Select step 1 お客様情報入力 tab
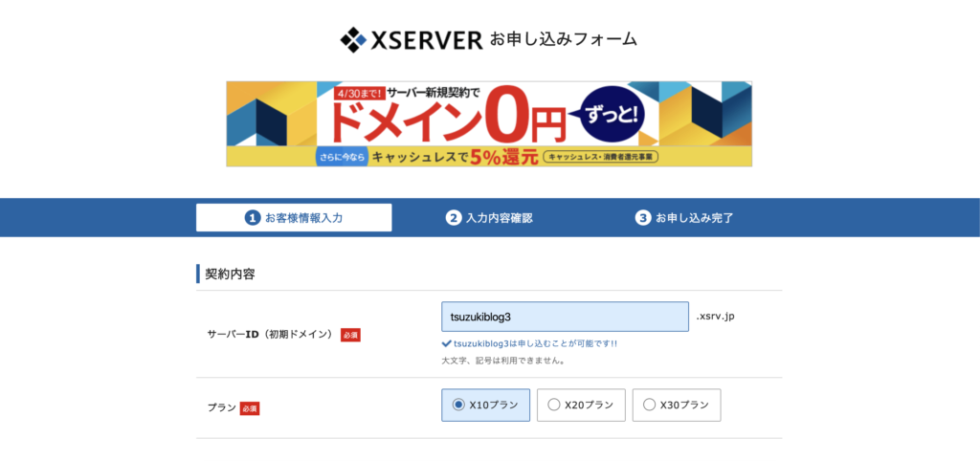 (x=294, y=217)
